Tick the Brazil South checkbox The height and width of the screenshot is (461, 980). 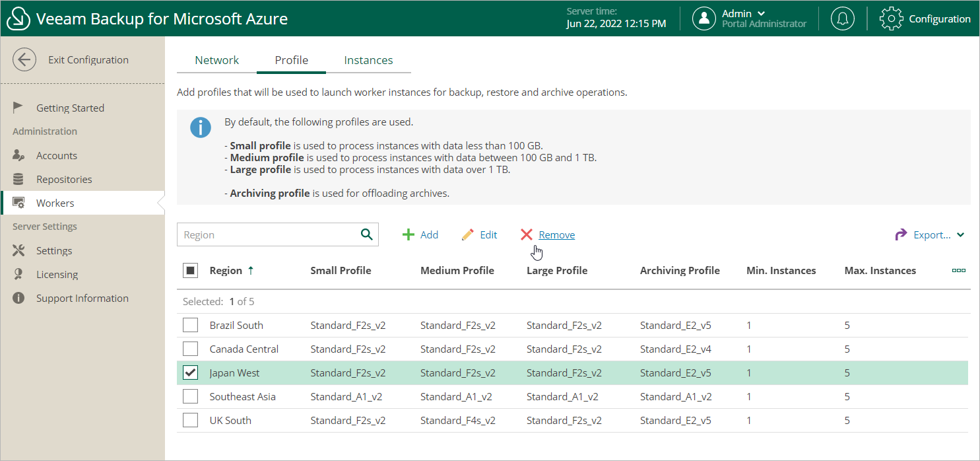(x=190, y=325)
